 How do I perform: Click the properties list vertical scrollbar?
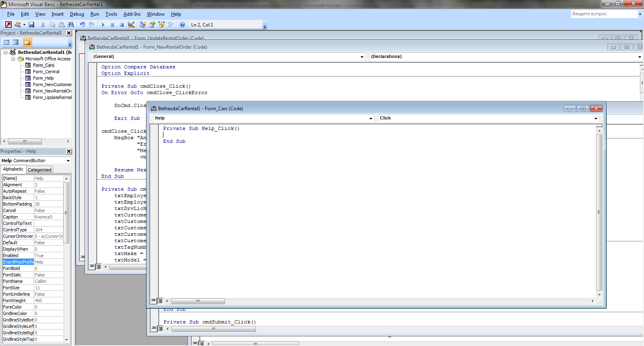66,212
